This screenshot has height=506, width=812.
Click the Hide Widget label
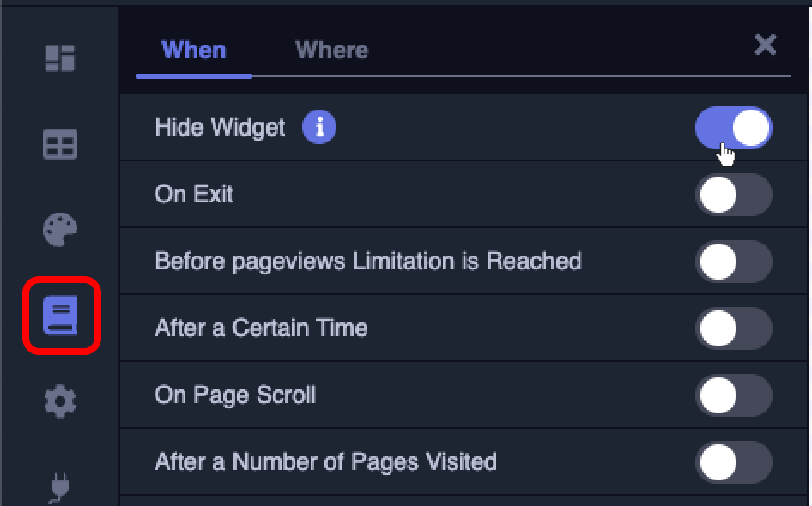[x=220, y=128]
